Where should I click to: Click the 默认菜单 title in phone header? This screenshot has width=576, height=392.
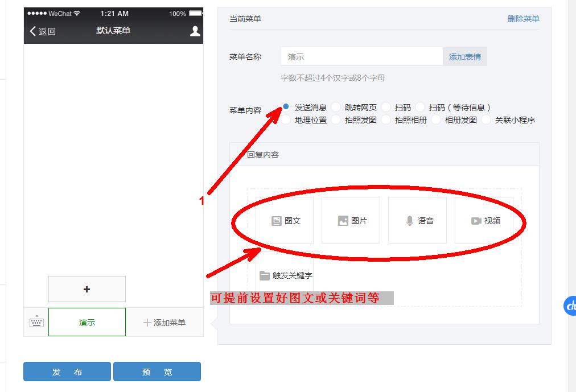coord(113,31)
